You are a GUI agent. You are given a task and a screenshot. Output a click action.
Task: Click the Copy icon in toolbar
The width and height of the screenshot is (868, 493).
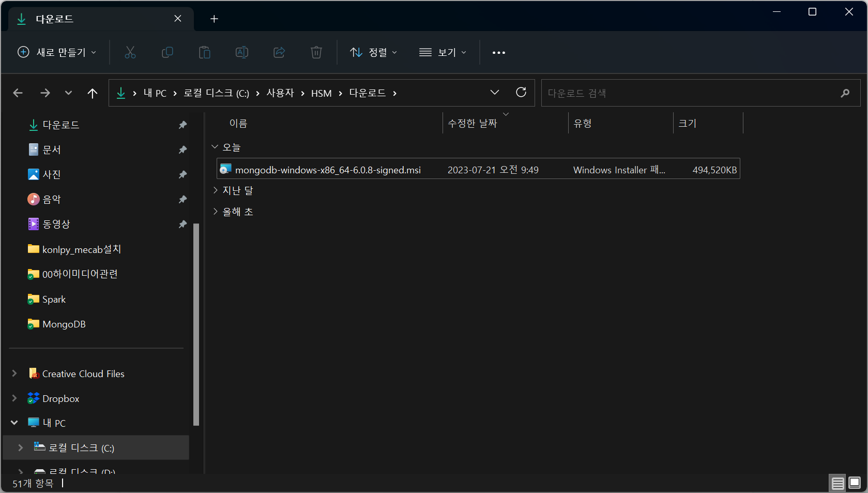167,52
